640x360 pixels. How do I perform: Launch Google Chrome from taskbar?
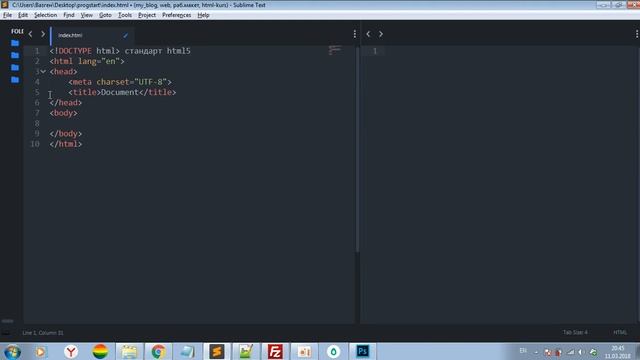pos(158,351)
